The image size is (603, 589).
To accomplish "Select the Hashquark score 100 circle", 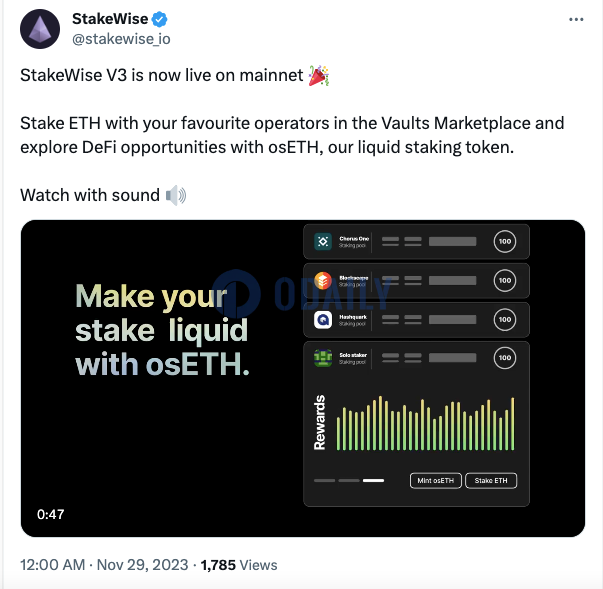I will point(505,319).
